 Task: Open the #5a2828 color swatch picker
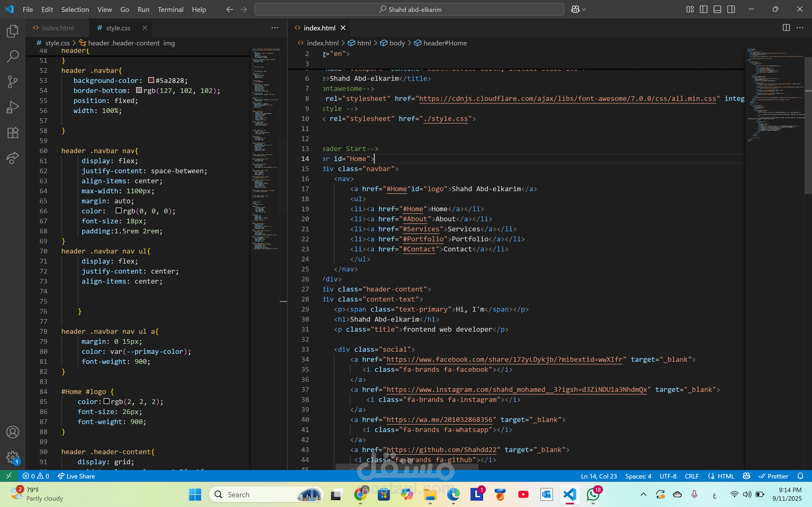coord(151,81)
